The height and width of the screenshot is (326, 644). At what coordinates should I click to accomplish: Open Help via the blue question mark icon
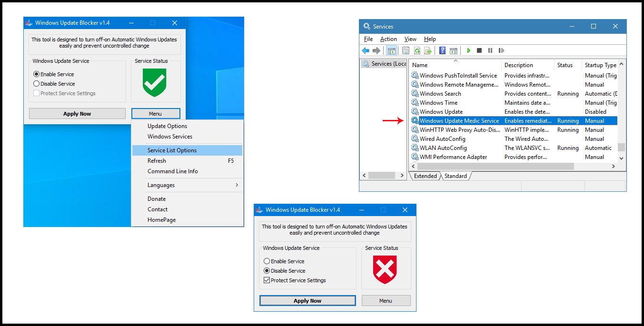[443, 50]
